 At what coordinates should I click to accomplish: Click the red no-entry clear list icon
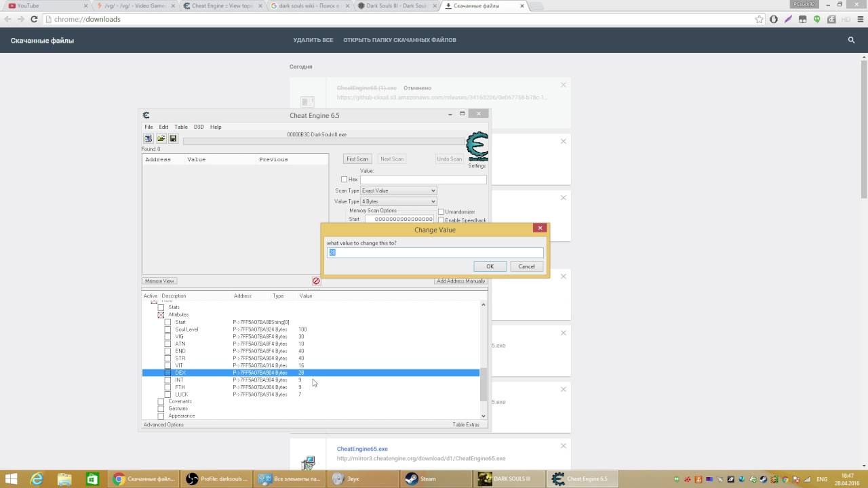click(316, 281)
